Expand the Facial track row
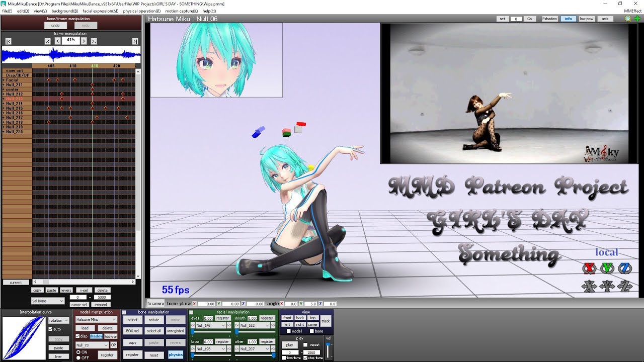 tap(4, 80)
